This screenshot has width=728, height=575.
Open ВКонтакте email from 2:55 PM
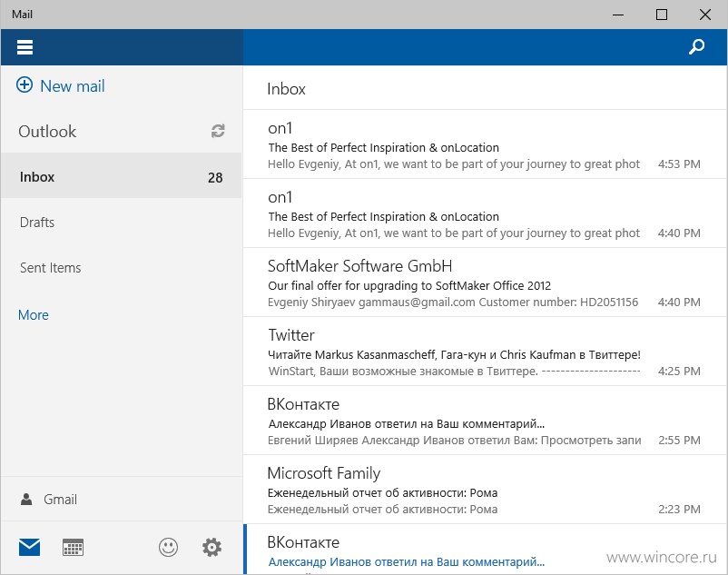click(x=485, y=421)
